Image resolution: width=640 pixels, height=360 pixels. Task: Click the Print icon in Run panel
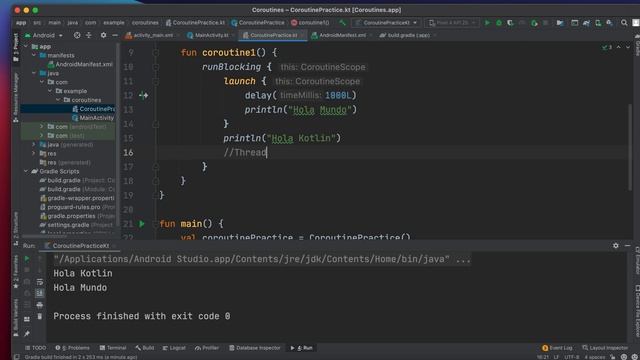coord(40,304)
